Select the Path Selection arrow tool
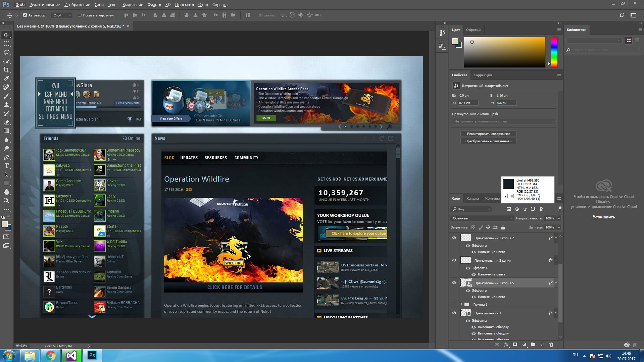 [x=6, y=174]
